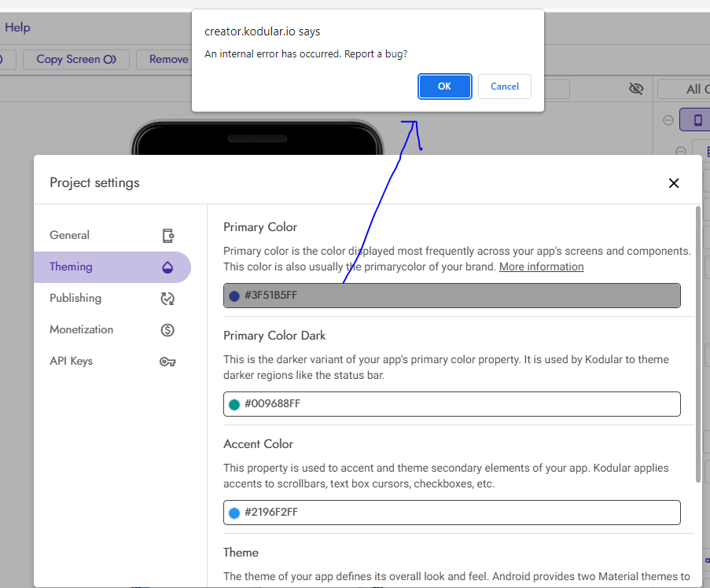
Task: Open the More information link
Action: (x=541, y=266)
